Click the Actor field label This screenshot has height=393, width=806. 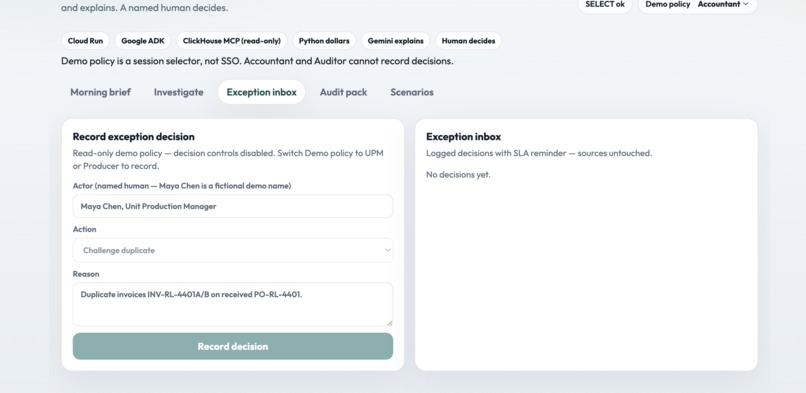pyautogui.click(x=182, y=185)
